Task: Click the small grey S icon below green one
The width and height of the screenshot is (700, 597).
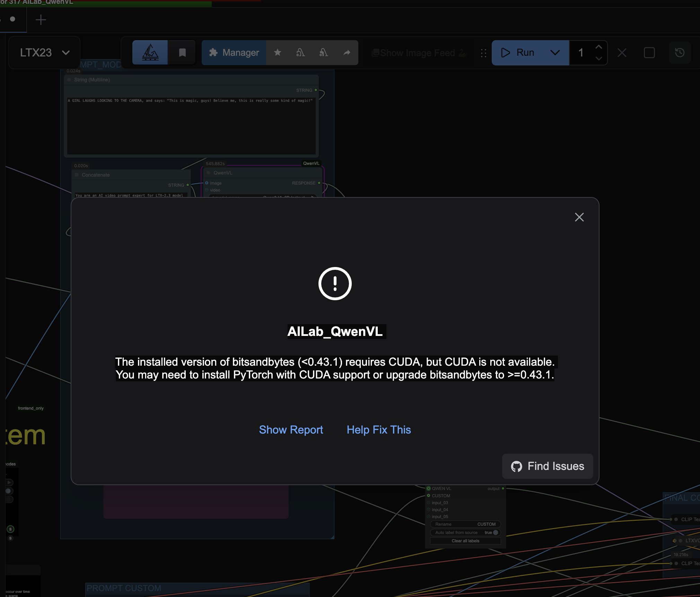Action: [x=10, y=538]
